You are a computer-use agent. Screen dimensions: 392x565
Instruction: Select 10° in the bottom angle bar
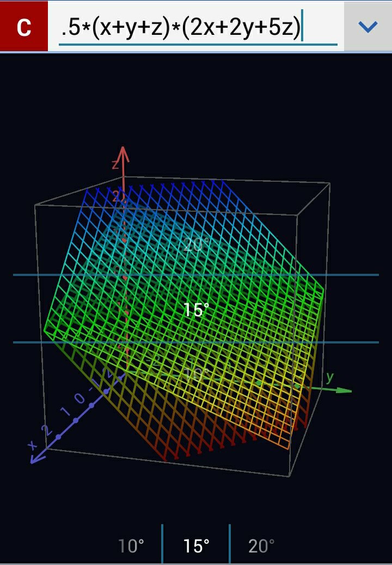point(131,545)
